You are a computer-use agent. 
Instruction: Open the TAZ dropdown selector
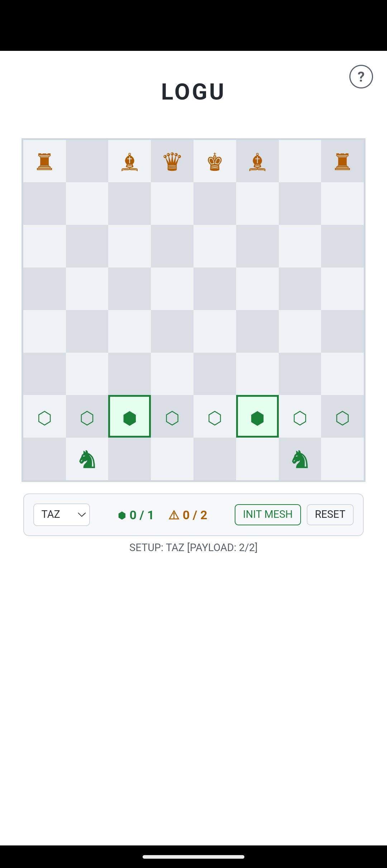(62, 515)
